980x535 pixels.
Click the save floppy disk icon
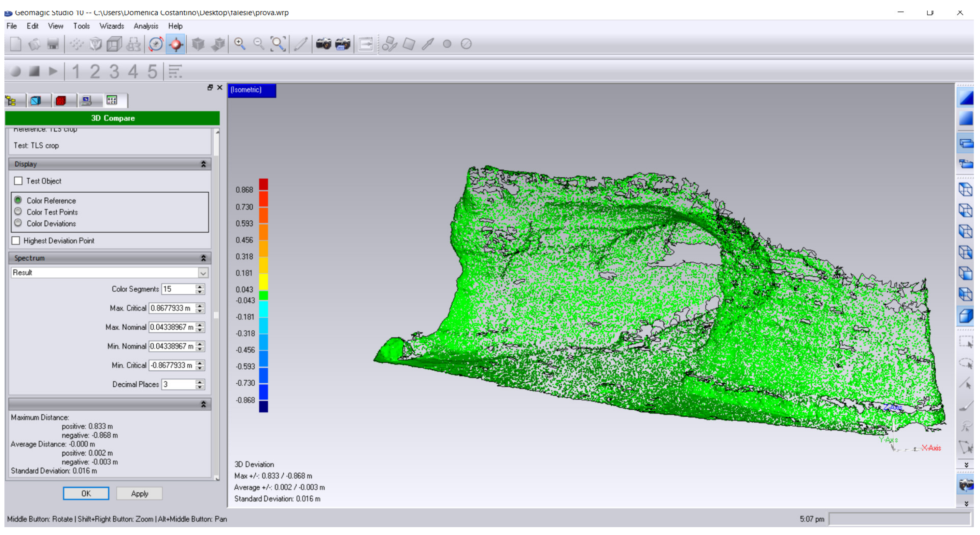[x=53, y=44]
